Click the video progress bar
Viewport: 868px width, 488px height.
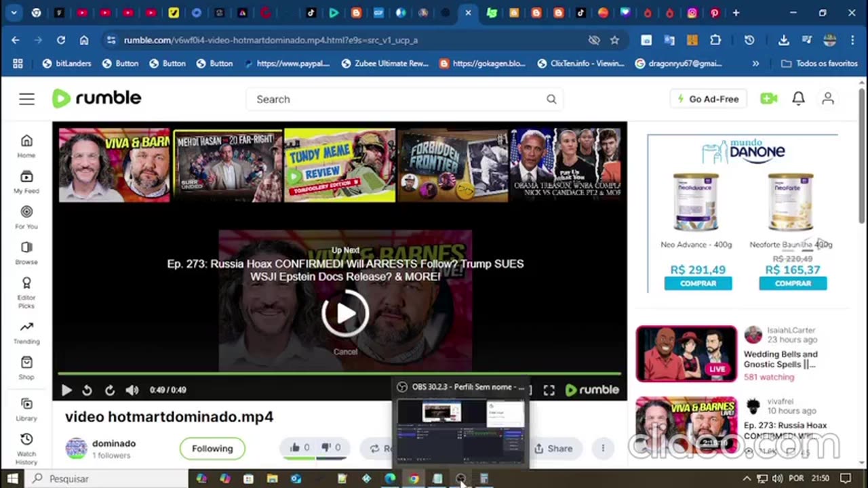[x=339, y=373]
